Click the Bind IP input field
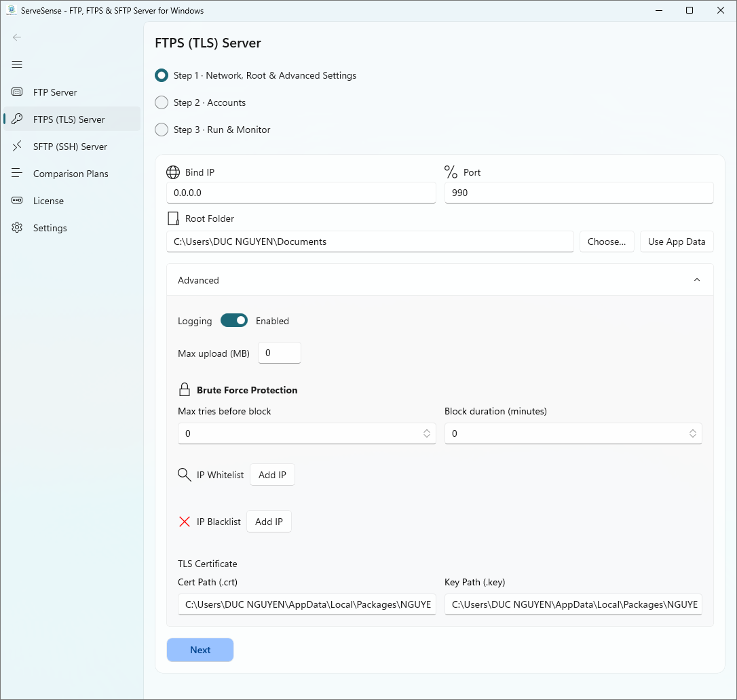 tap(301, 193)
